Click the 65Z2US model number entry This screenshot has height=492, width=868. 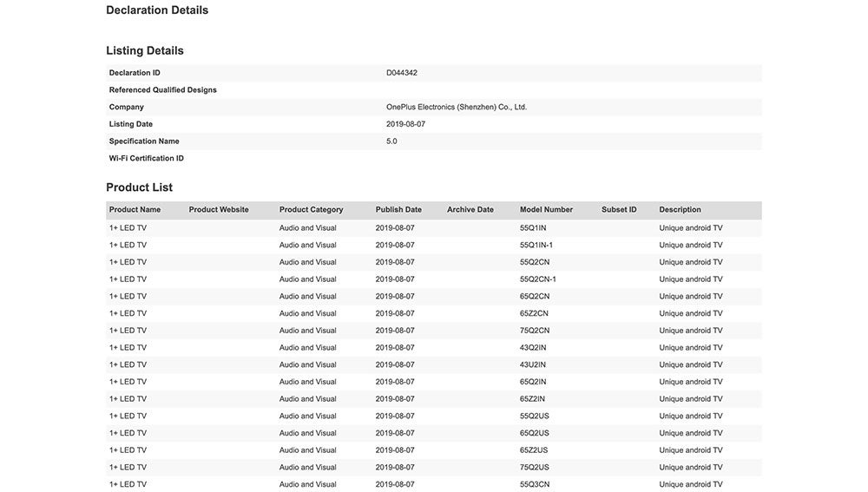[x=534, y=450]
